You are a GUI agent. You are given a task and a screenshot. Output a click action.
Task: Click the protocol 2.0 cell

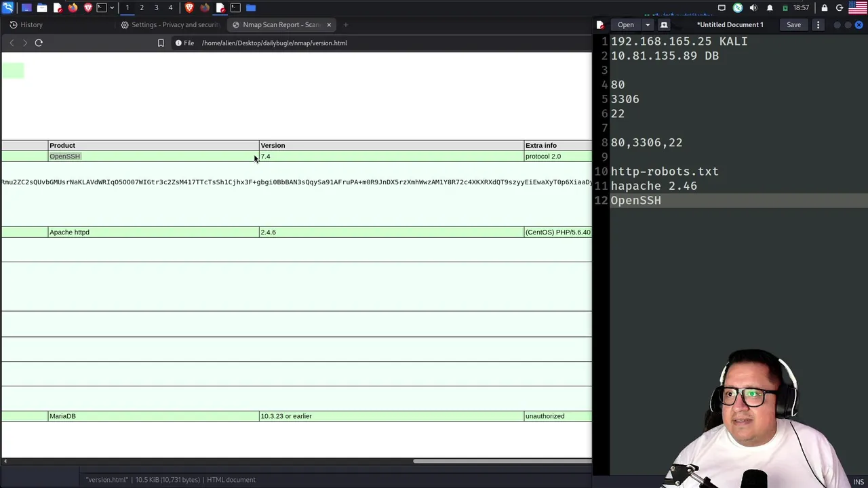pyautogui.click(x=557, y=157)
